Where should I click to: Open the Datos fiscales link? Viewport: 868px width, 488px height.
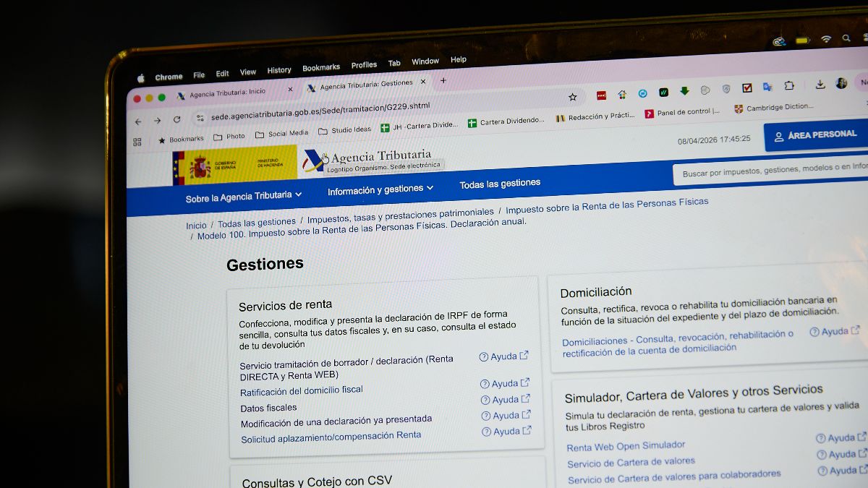(x=268, y=408)
